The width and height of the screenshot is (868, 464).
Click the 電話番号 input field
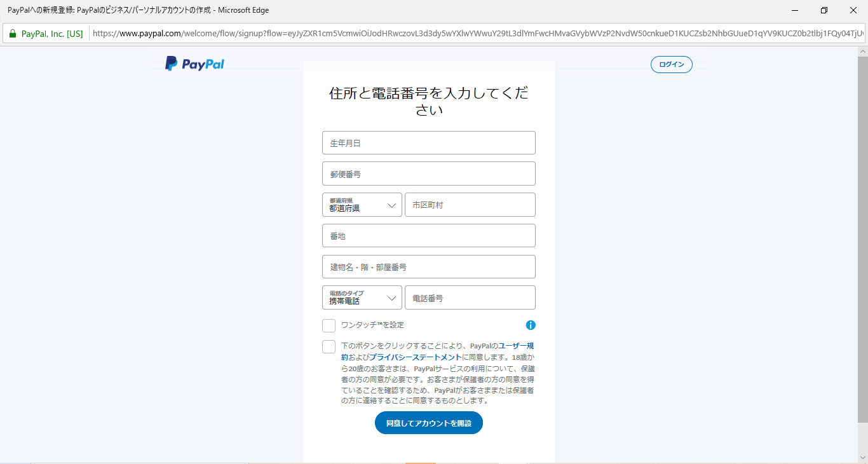(x=470, y=297)
